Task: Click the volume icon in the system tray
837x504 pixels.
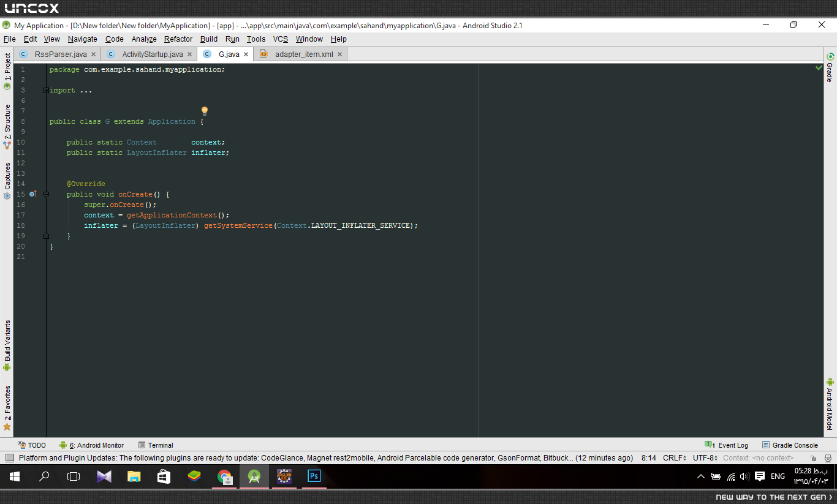Action: tap(744, 476)
